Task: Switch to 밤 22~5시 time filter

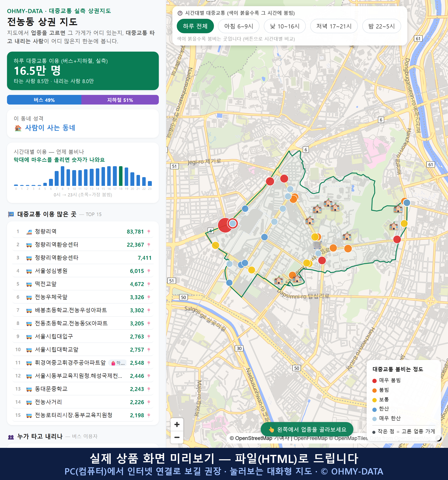Action: 381,26
